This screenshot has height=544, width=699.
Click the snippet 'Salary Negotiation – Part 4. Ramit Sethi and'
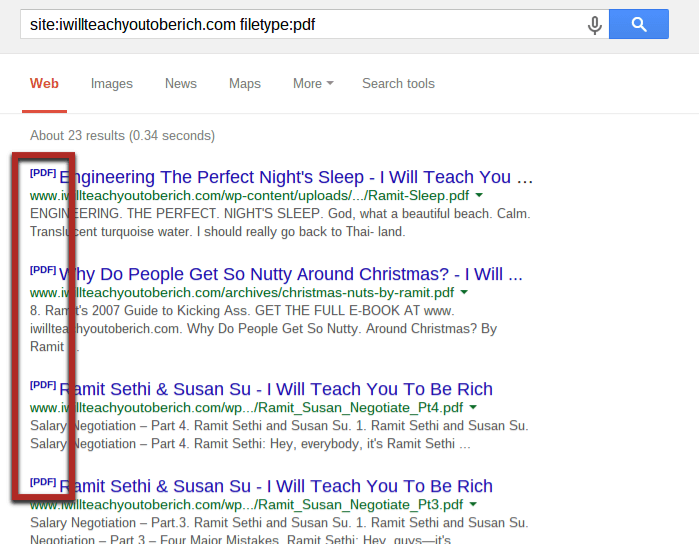(x=279, y=435)
